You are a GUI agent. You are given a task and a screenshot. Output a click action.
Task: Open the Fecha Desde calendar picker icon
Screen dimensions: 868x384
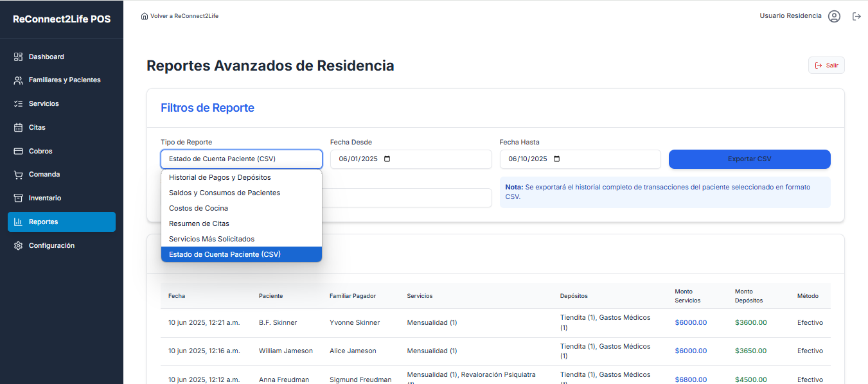point(387,159)
